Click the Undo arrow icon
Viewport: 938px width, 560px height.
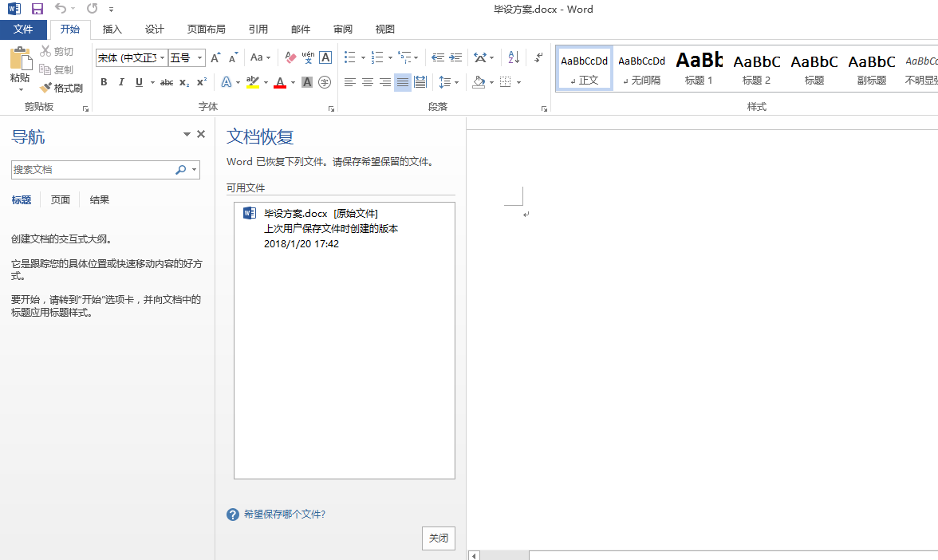pyautogui.click(x=61, y=8)
